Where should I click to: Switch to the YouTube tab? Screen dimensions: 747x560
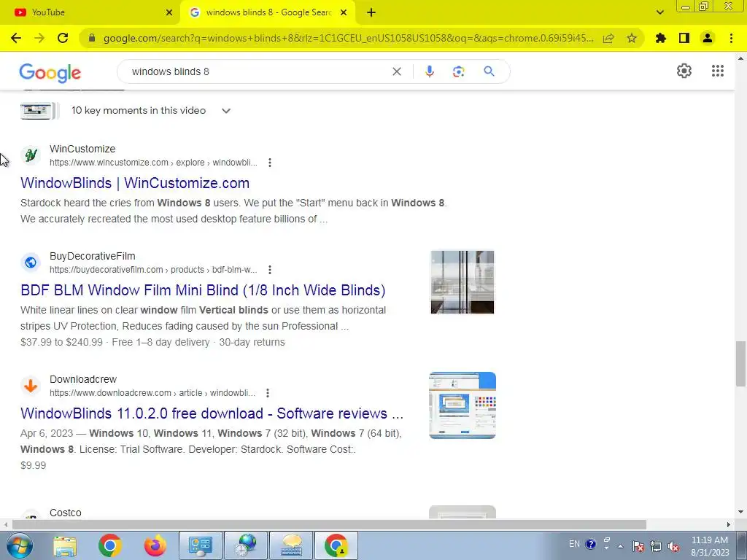(x=90, y=12)
